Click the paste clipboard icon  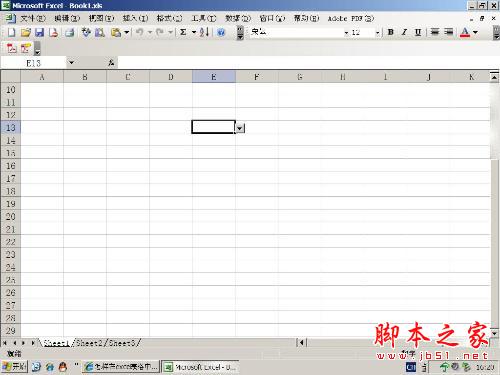pos(116,32)
